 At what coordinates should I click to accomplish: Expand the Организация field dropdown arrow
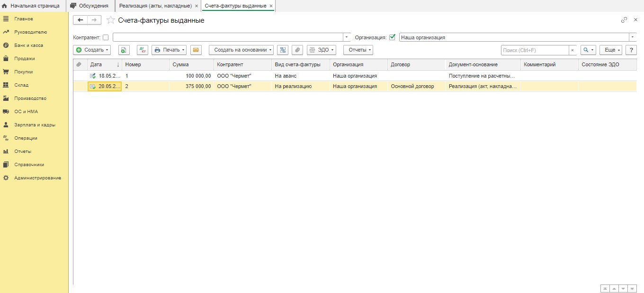pos(633,37)
